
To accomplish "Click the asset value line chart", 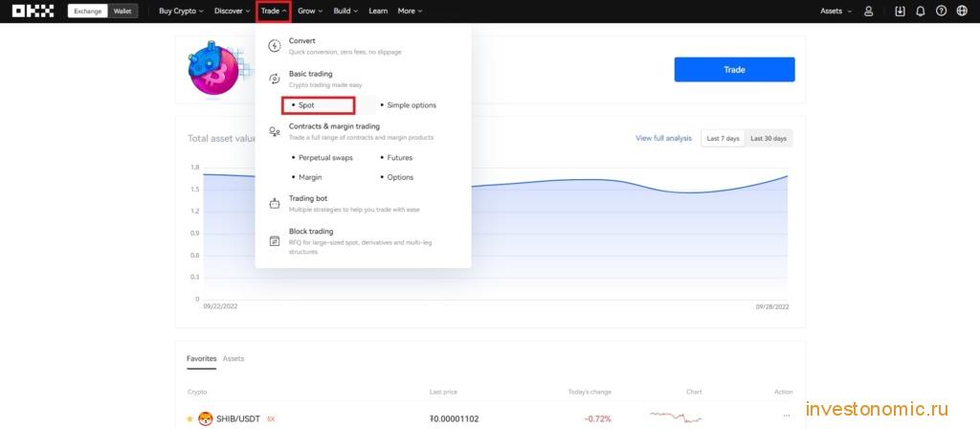I will [495, 233].
